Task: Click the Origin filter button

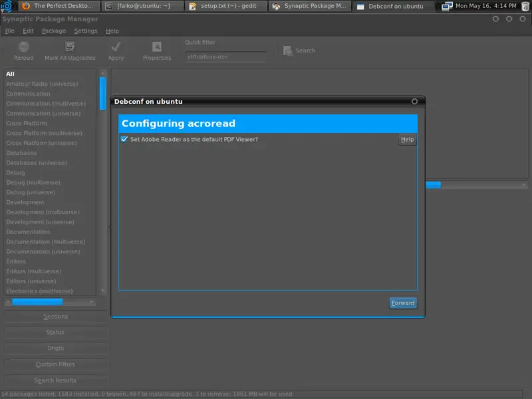Action: (x=56, y=348)
